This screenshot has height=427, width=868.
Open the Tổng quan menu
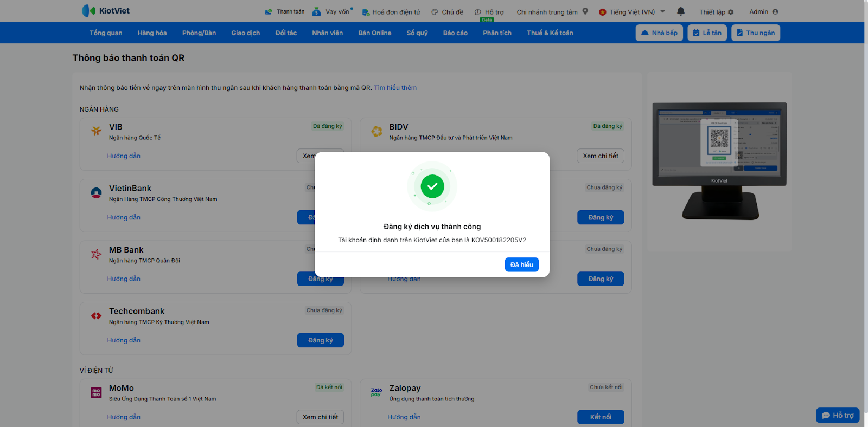click(x=106, y=33)
